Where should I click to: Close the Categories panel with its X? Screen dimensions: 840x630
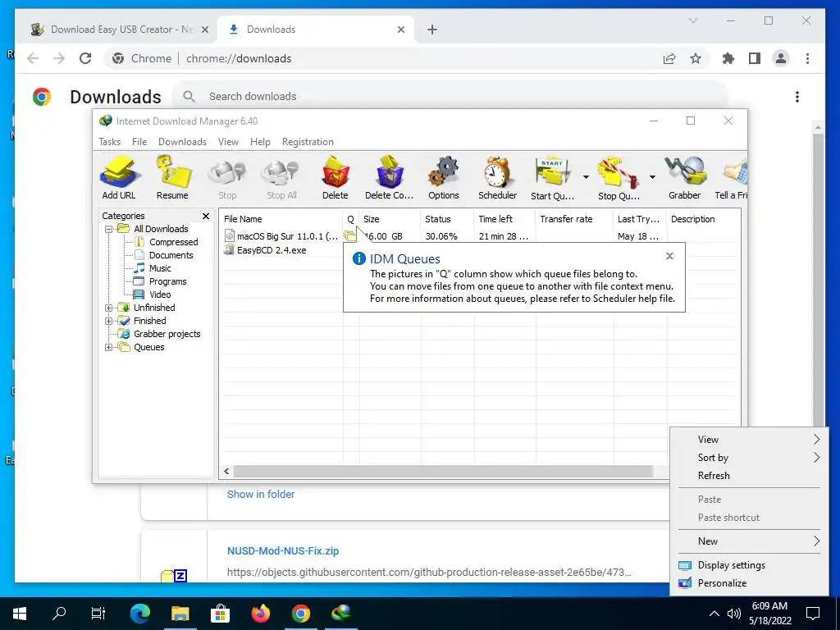click(206, 216)
